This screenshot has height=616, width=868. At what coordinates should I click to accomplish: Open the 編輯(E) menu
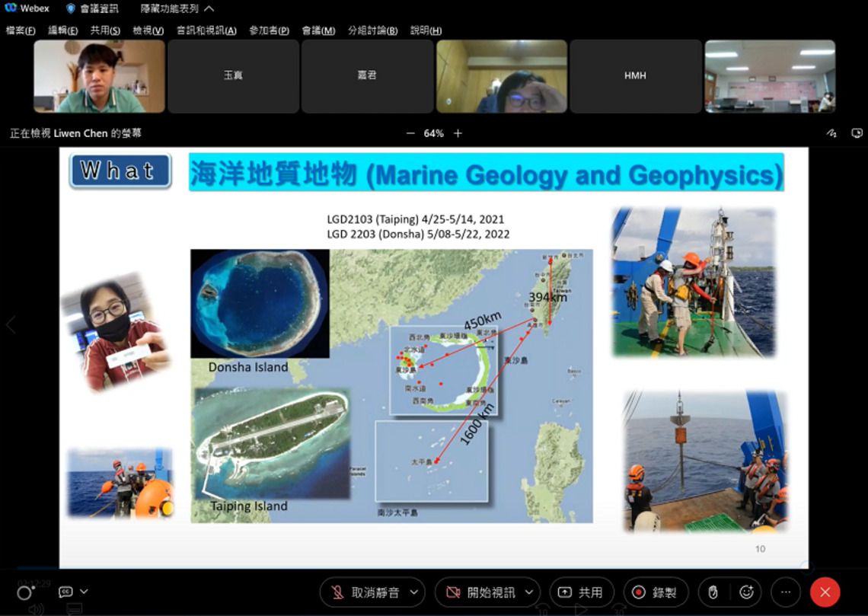coord(62,30)
